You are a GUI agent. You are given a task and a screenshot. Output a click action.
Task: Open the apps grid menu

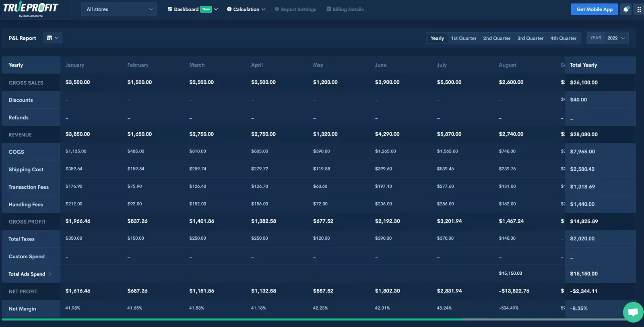pos(639,9)
